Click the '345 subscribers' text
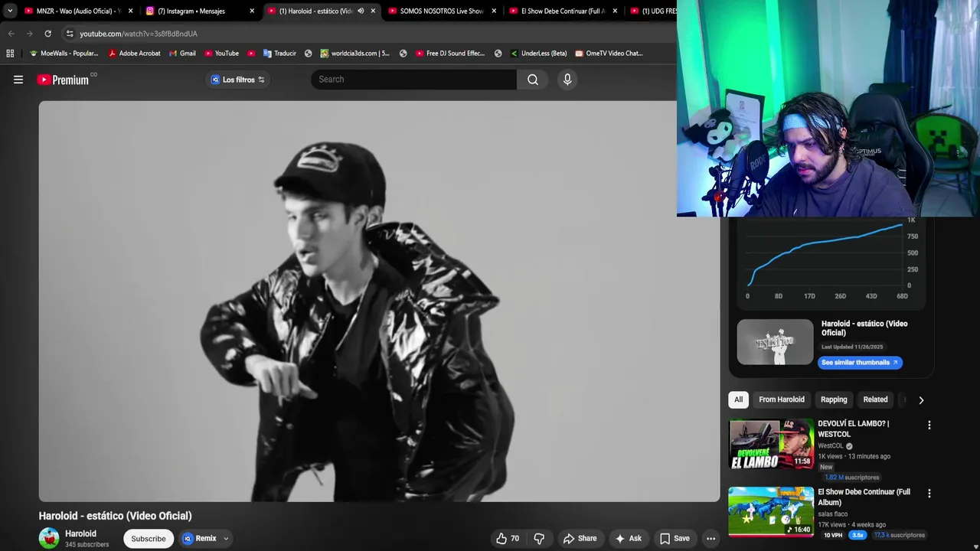 pyautogui.click(x=87, y=545)
